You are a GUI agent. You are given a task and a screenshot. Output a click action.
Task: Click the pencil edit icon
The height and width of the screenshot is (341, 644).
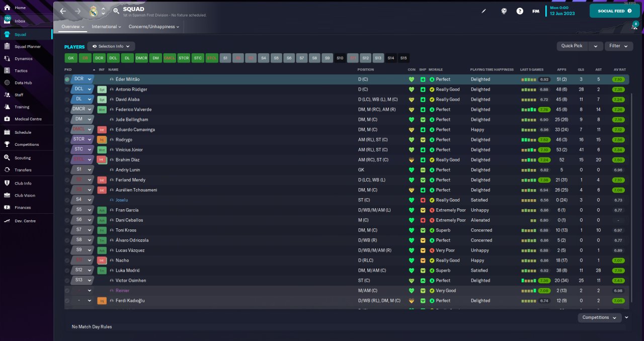(x=484, y=11)
